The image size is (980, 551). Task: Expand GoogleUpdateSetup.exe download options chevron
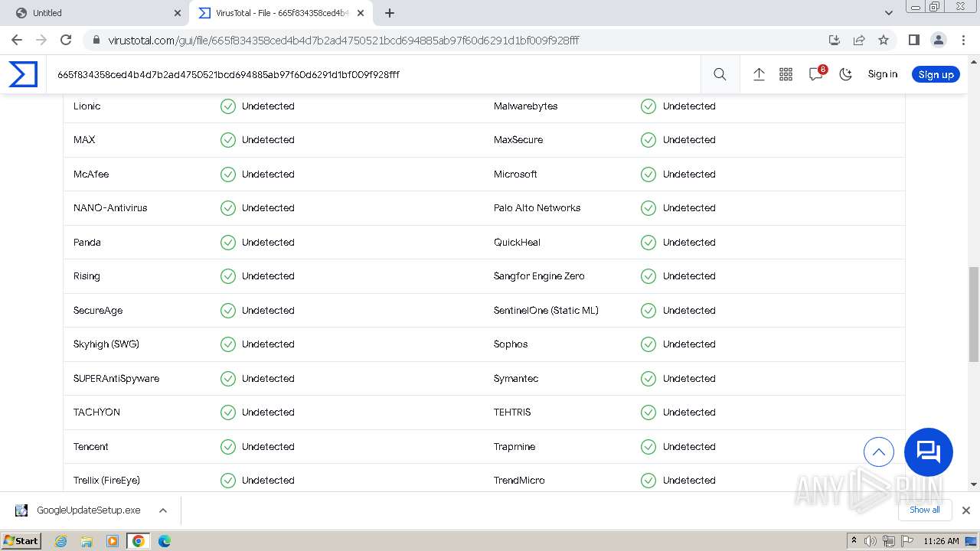(x=162, y=510)
